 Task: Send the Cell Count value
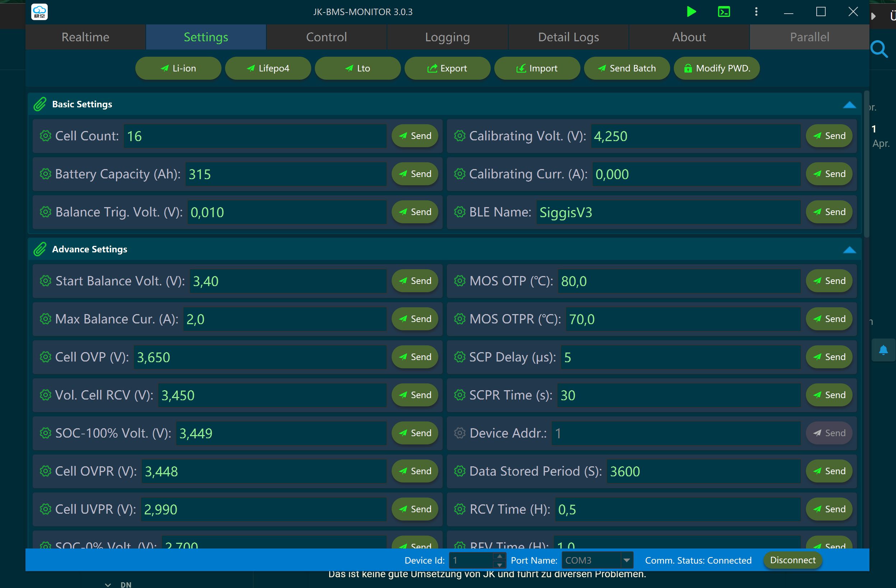point(415,136)
